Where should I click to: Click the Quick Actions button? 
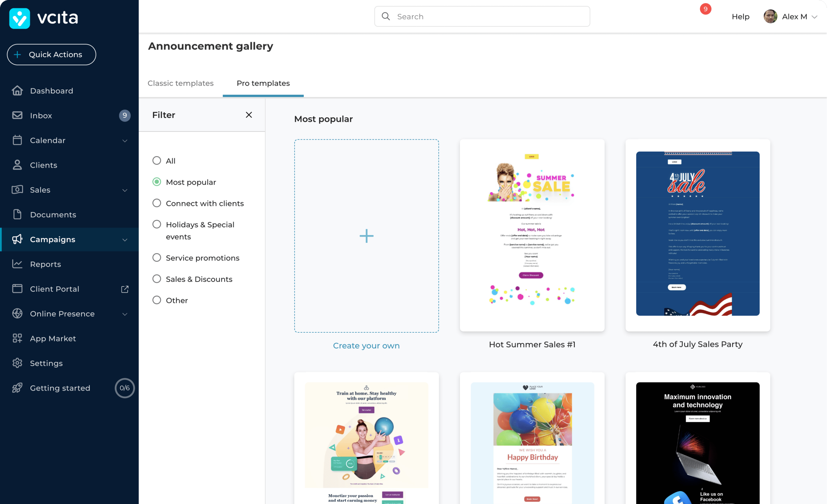coord(51,54)
